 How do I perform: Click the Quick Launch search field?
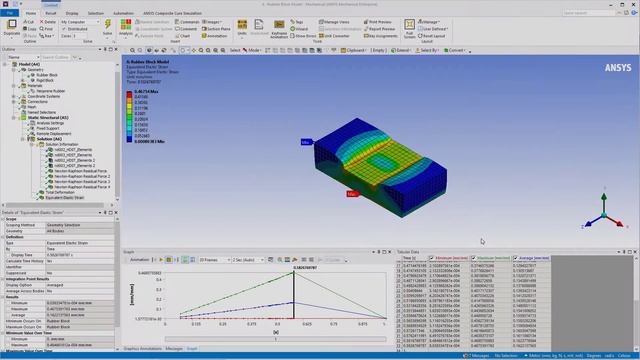[x=588, y=13]
